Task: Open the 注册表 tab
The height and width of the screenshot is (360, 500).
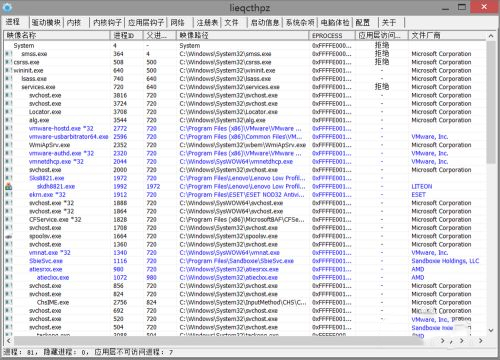Action: click(x=207, y=22)
